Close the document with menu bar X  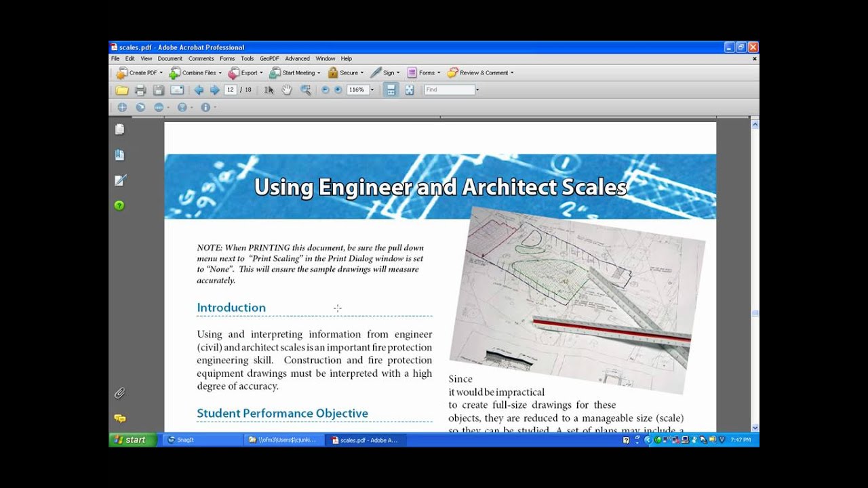pyautogui.click(x=755, y=59)
